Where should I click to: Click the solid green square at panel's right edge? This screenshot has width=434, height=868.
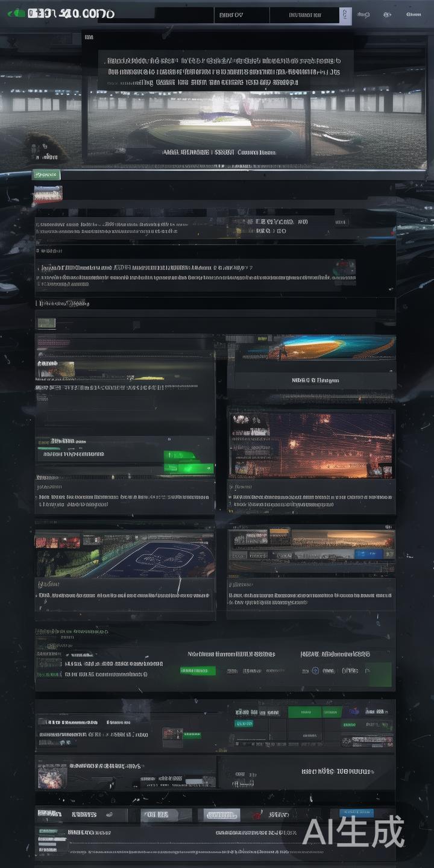point(379,675)
